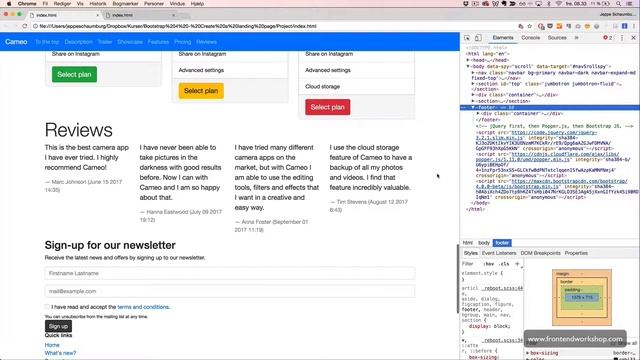This screenshot has height=360, width=640.
Task: Select the Styles pane tab
Action: [x=470, y=253]
